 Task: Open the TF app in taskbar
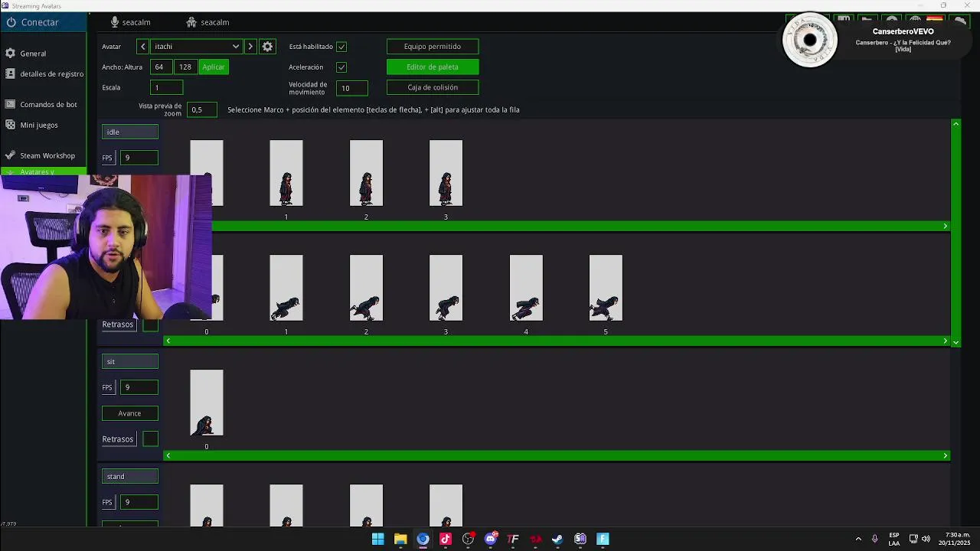(513, 539)
